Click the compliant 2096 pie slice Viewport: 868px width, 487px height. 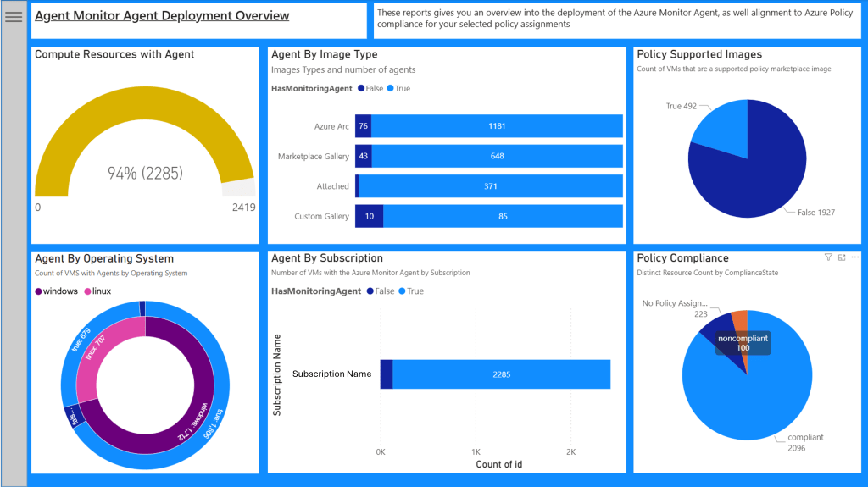746,398
